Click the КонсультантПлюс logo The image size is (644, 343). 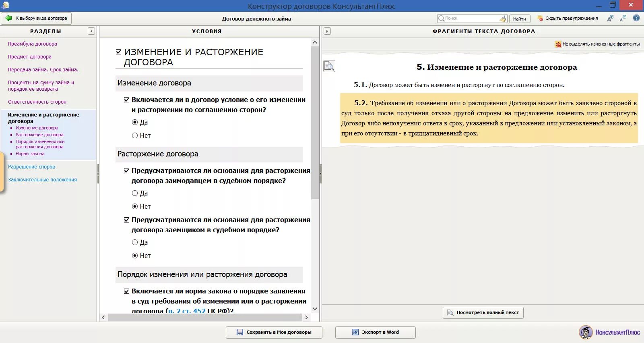pyautogui.click(x=609, y=332)
